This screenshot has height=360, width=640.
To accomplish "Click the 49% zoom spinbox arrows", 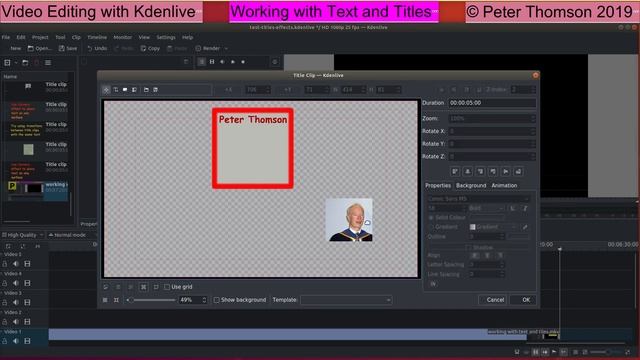I will point(204,300).
